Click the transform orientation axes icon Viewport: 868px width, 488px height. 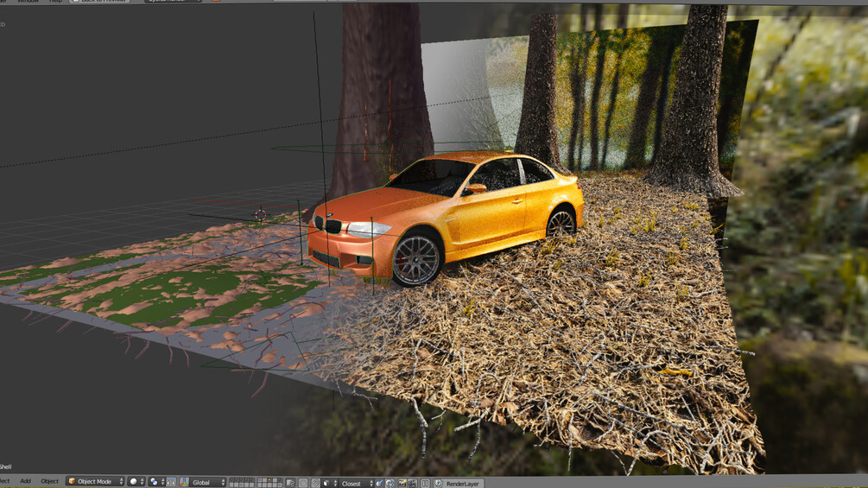(x=184, y=481)
